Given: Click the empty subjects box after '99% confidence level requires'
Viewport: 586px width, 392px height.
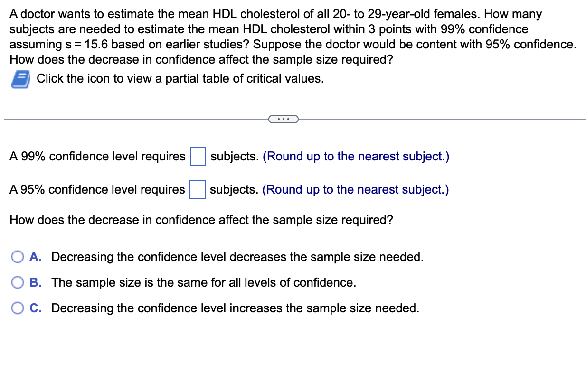Looking at the screenshot, I should (198, 156).
